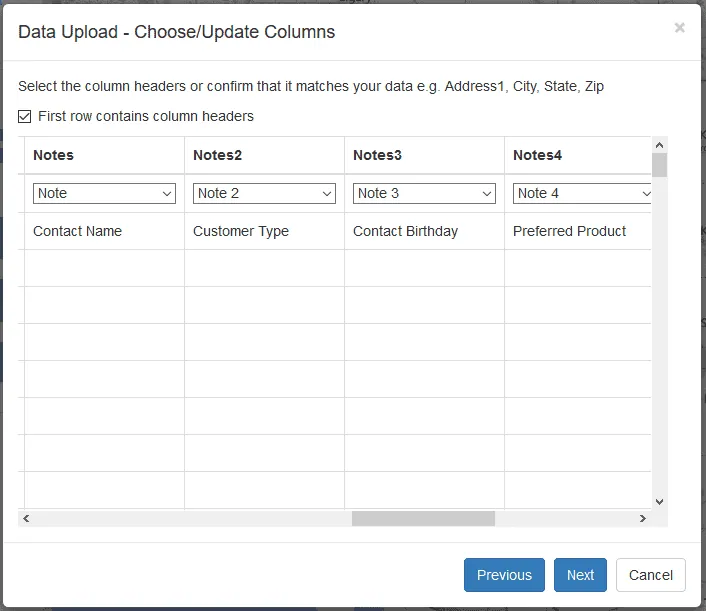The image size is (706, 611).
Task: Open the Note 4 dropdown
Action: 582,193
